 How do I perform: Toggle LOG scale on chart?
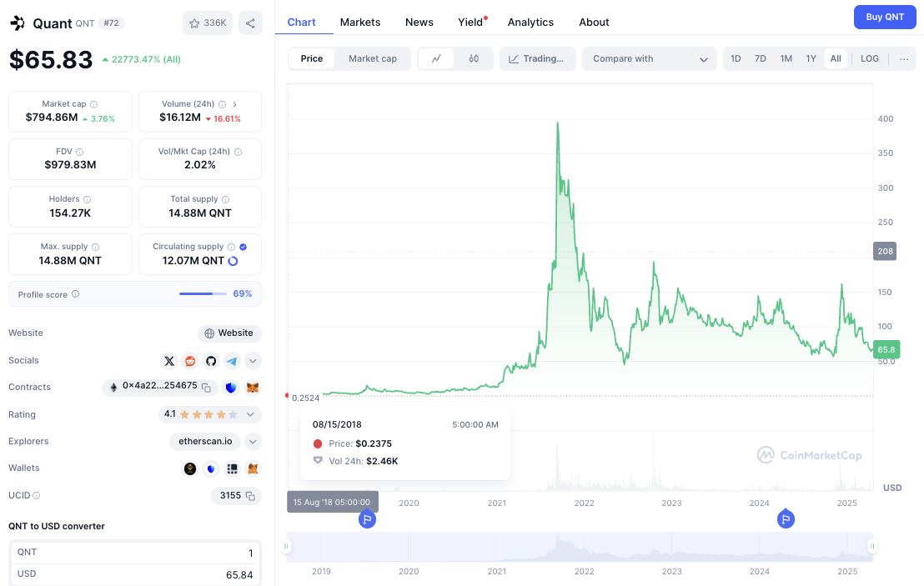coord(870,59)
